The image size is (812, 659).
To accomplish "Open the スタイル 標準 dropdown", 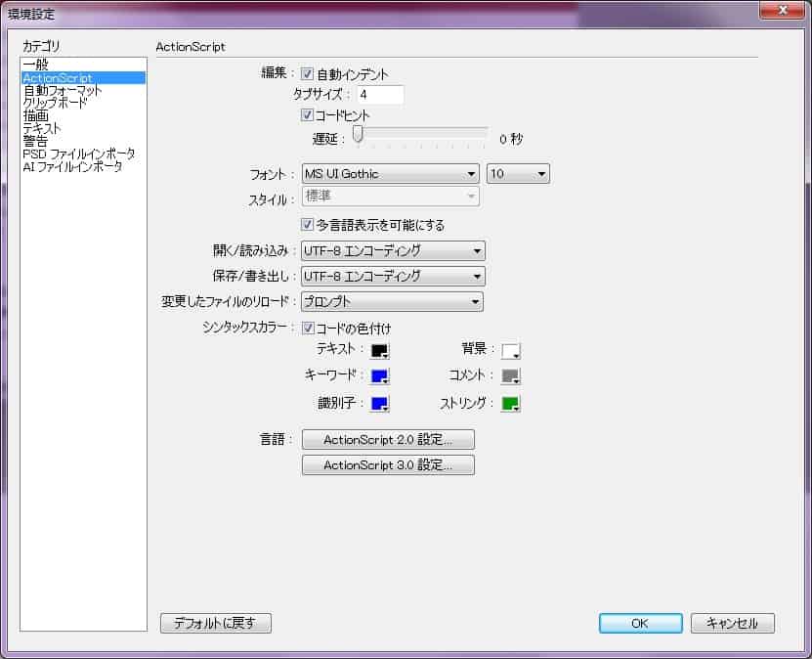I will pyautogui.click(x=390, y=197).
